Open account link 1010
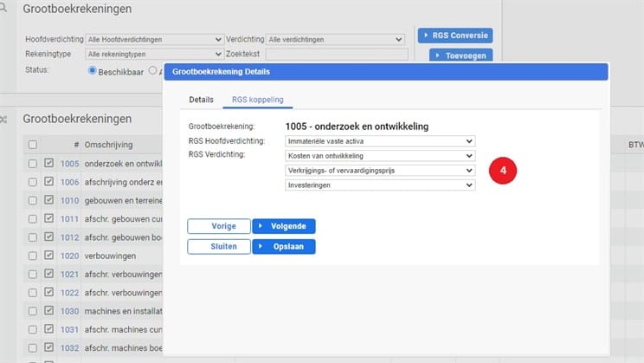Viewport: 644px width, 363px height. [x=69, y=201]
